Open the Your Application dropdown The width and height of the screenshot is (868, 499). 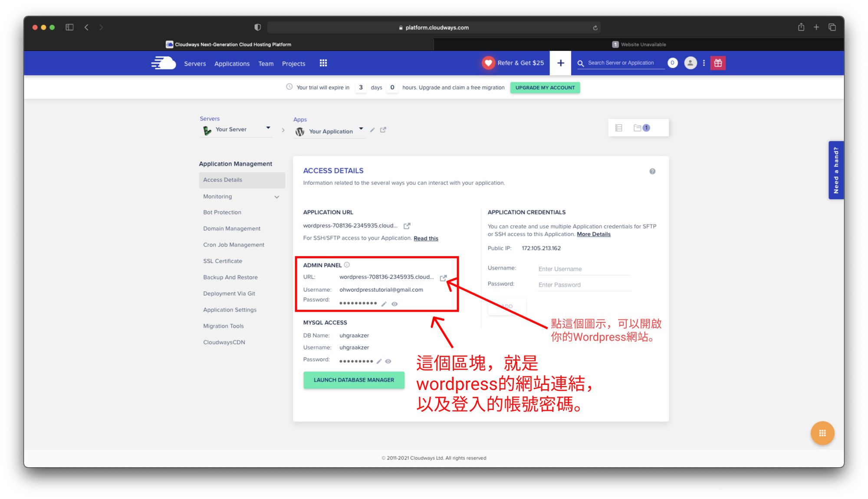click(330, 131)
